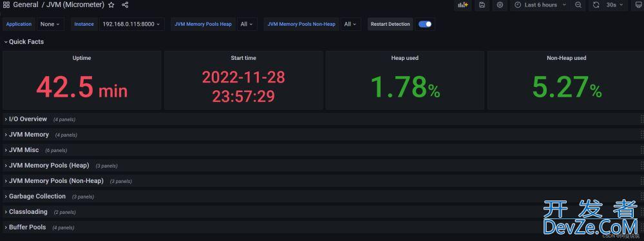Click the 2022-11-28 23:57:29 start time value

point(243,87)
